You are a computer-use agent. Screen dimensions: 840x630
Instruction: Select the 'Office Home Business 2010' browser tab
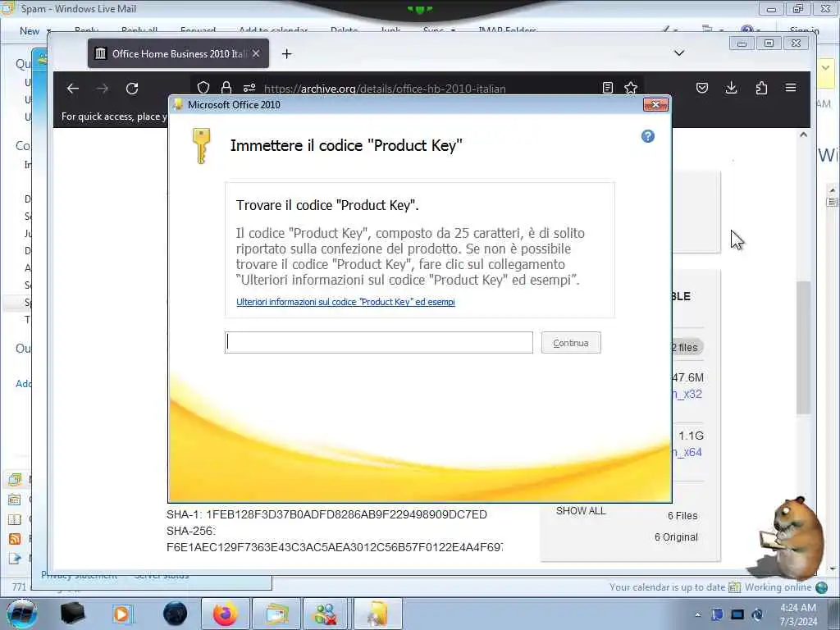[x=178, y=53]
